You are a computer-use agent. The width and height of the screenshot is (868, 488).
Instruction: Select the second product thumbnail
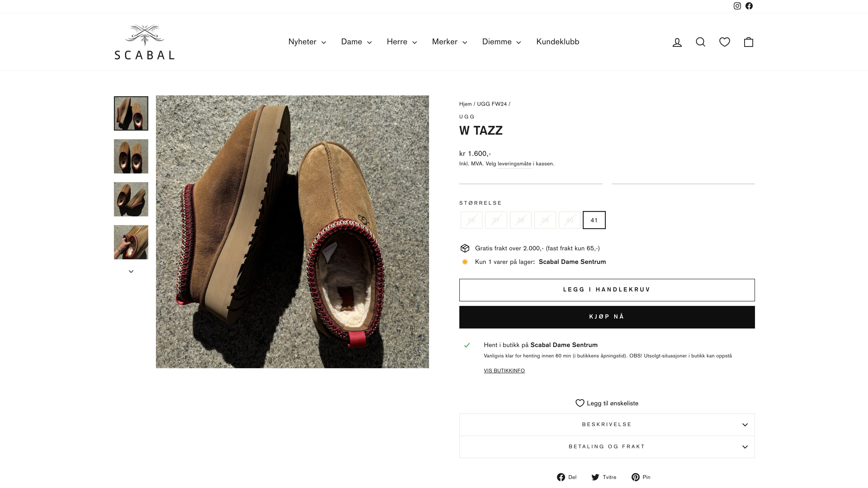coord(131,156)
